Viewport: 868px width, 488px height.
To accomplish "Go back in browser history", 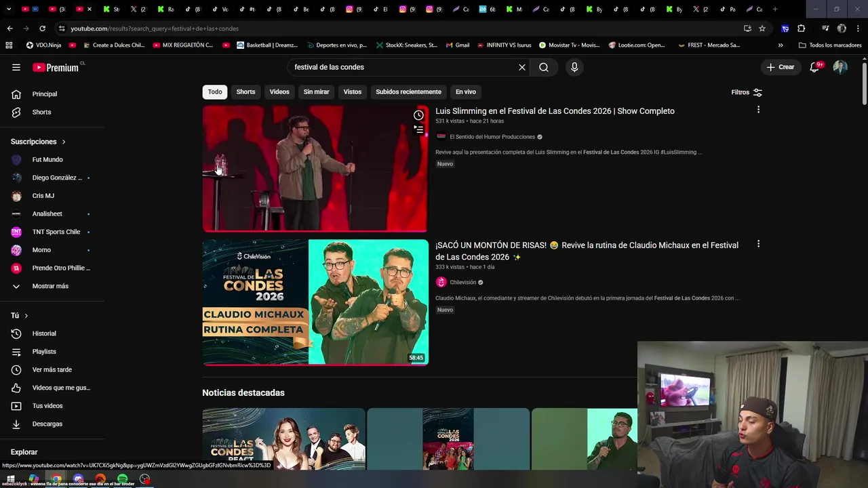I will coord(9,28).
